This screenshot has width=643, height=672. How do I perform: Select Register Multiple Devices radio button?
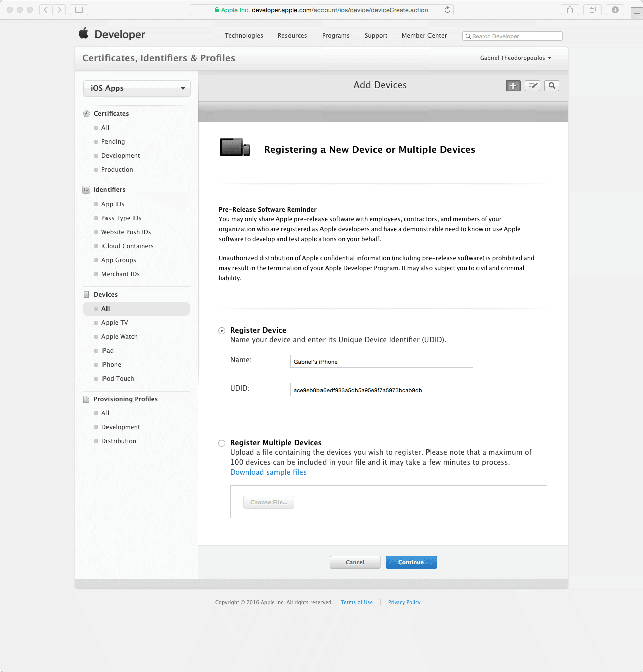coord(222,443)
